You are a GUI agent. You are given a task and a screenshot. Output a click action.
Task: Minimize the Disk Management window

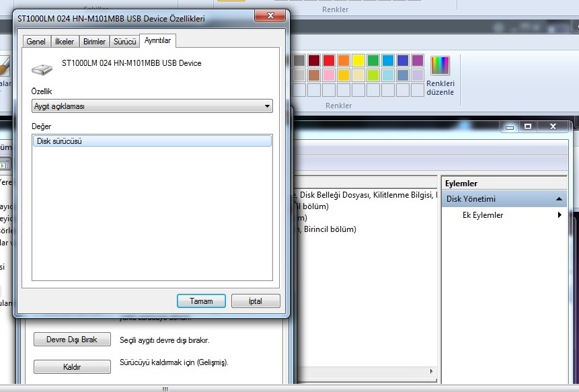(510, 127)
